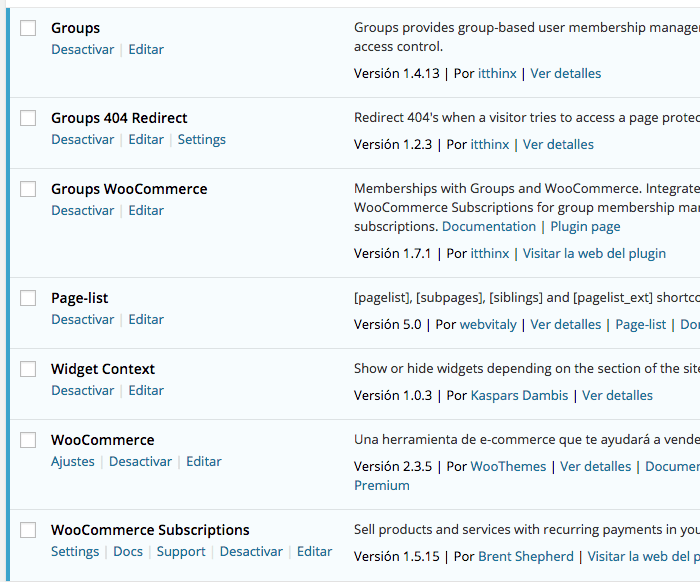Open Settings for WooCommerce Subscriptions
Image resolution: width=700 pixels, height=582 pixels.
click(75, 552)
